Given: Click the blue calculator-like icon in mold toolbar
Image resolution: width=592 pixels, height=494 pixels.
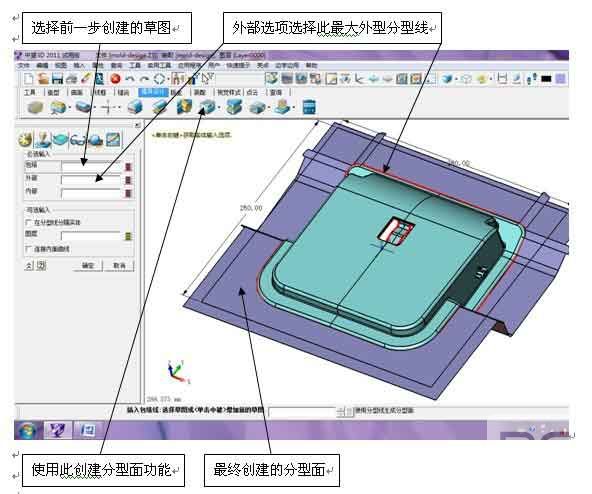Looking at the screenshot, I should [309, 107].
